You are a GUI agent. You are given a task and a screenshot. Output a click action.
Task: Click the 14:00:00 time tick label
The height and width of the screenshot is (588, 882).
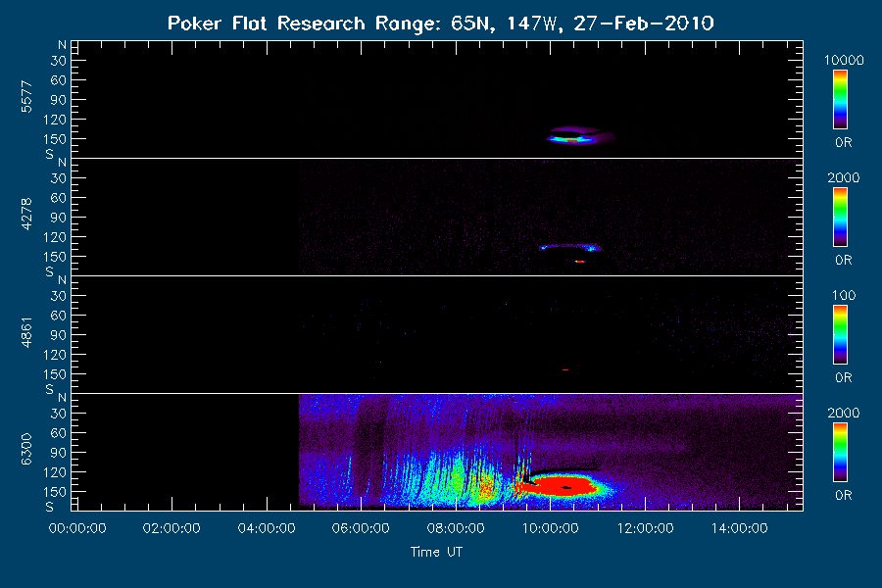point(739,528)
